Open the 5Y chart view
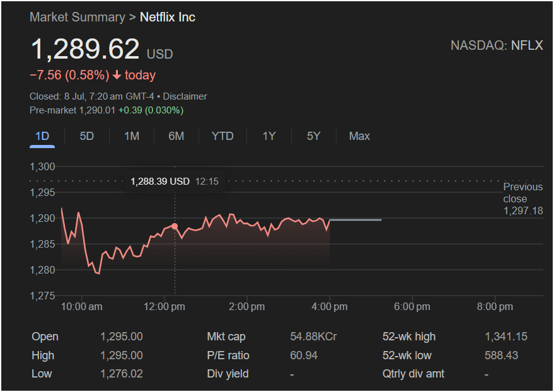 click(313, 136)
